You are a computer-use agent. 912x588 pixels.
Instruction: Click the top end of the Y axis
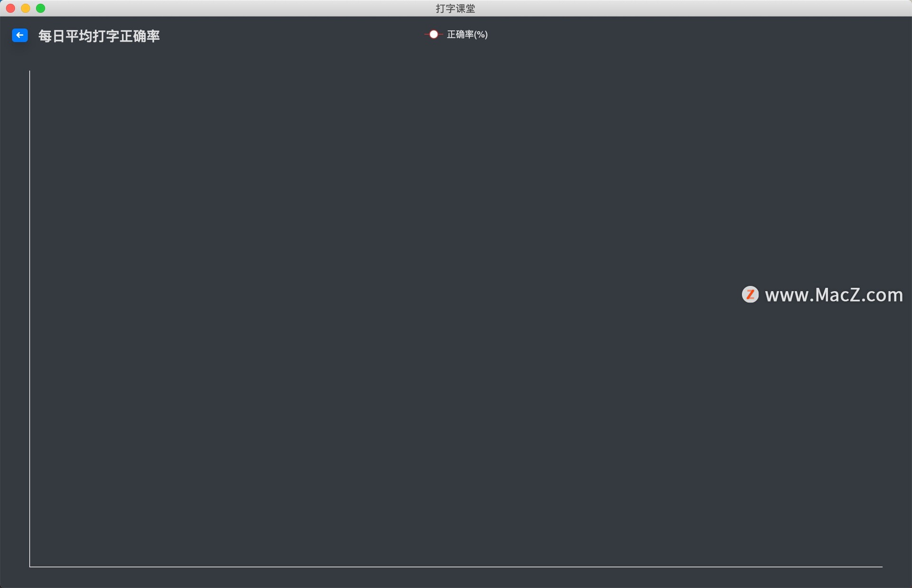(x=29, y=71)
